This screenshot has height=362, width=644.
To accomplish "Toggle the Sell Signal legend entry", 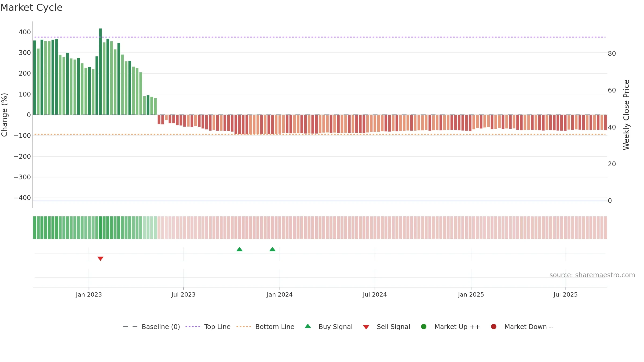I will point(386,327).
